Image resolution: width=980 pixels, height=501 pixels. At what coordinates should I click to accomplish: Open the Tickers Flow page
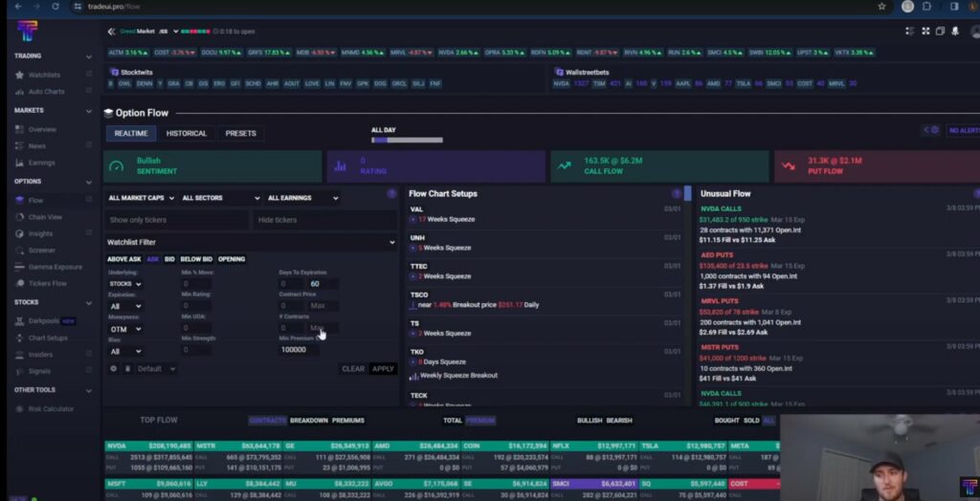[48, 284]
